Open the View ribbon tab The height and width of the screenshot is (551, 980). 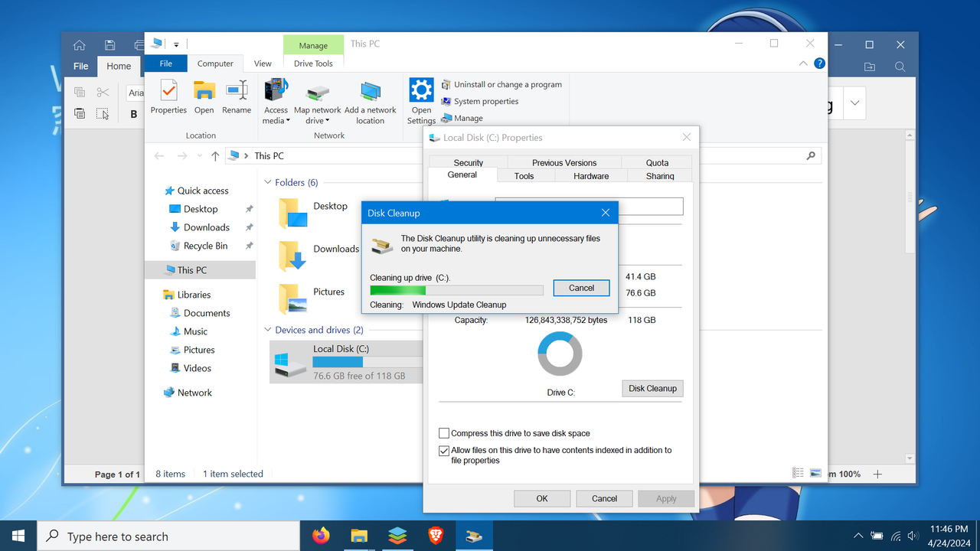point(263,64)
